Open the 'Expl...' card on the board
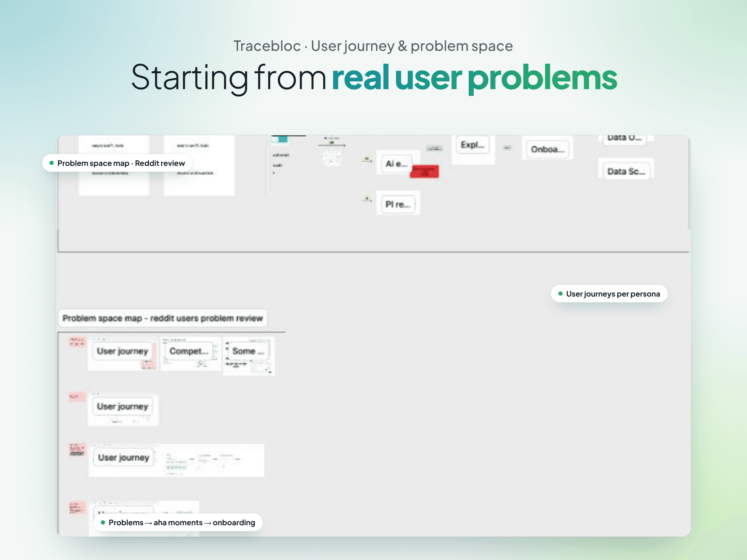The height and width of the screenshot is (560, 747). click(x=472, y=145)
